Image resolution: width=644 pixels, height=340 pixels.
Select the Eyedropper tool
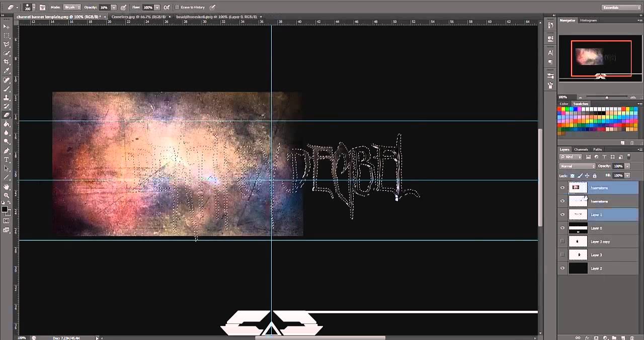pyautogui.click(x=7, y=71)
